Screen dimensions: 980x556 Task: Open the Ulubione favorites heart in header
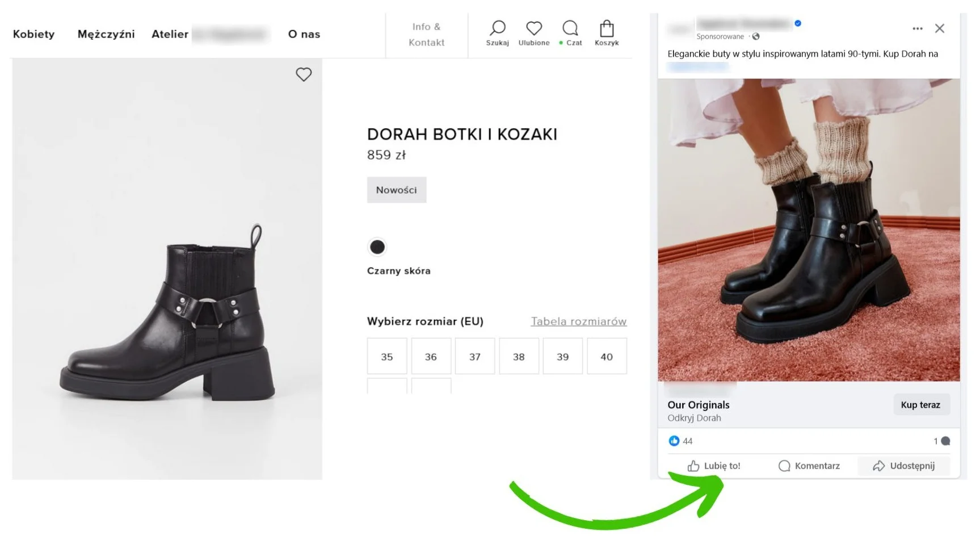[533, 33]
